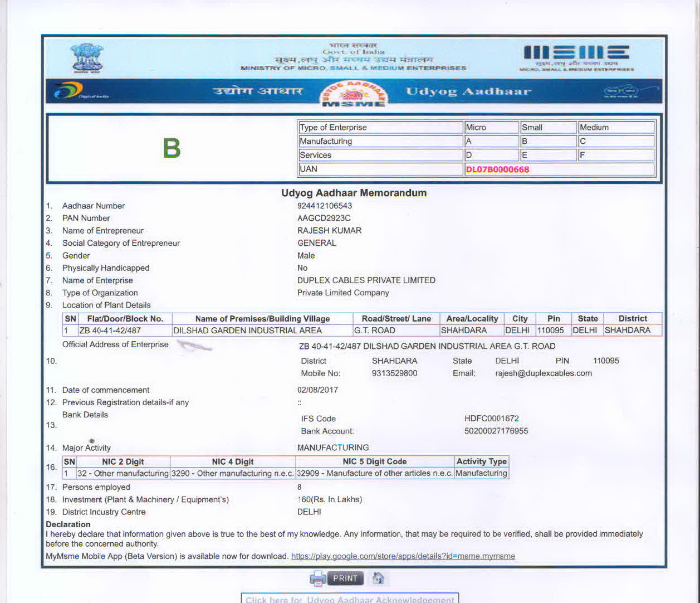Click the ZB 40-41-42/487 table cell

click(x=125, y=330)
